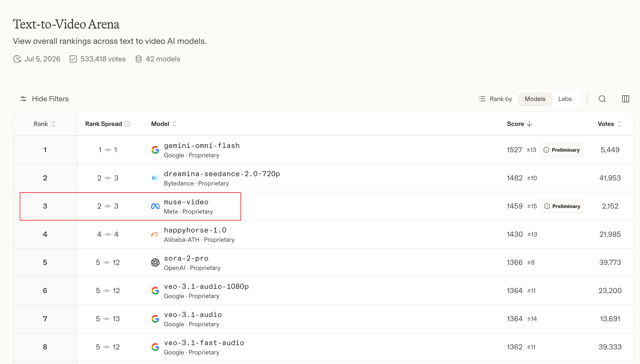Switch ranking to Labs
This screenshot has width=640, height=364.
[x=565, y=99]
